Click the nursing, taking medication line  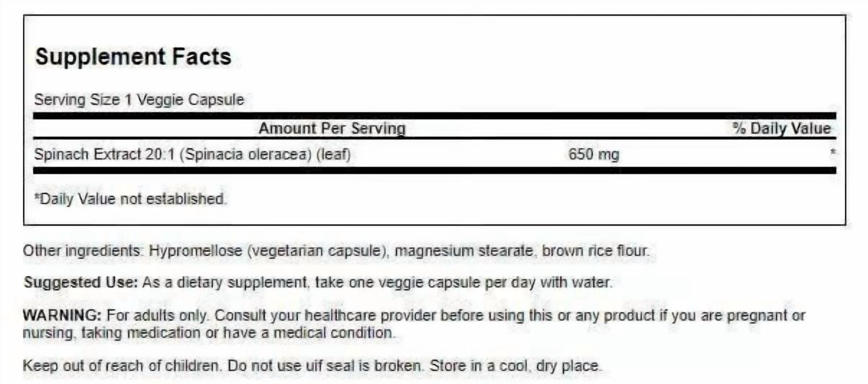tap(209, 333)
